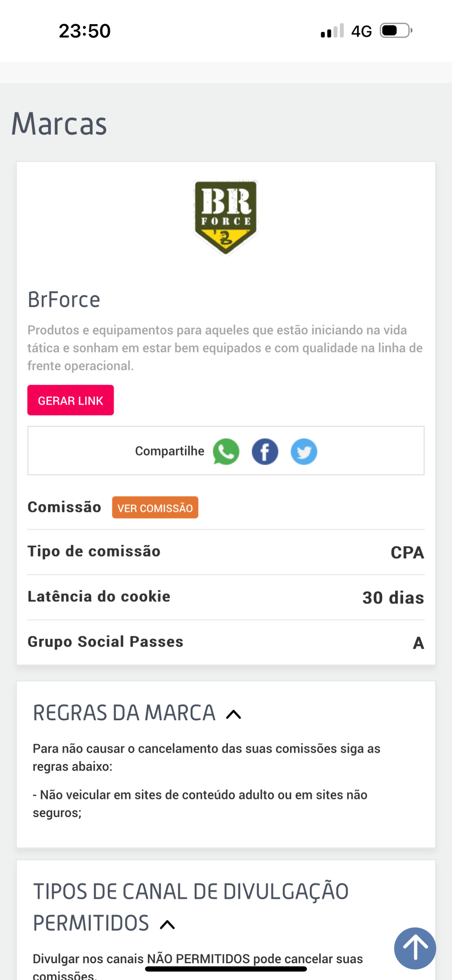Tap the scroll-to-top arrow button
Viewport: 452px width, 980px height.
[x=415, y=948]
